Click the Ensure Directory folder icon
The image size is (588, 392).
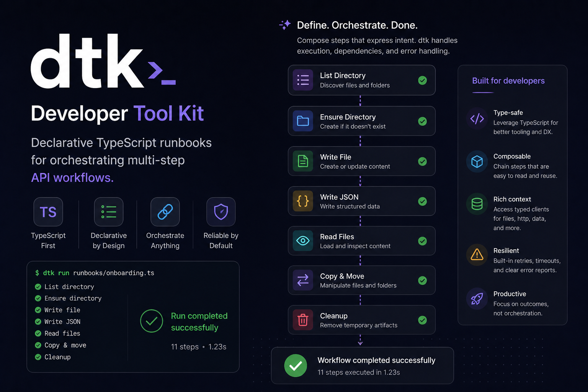pos(303,121)
